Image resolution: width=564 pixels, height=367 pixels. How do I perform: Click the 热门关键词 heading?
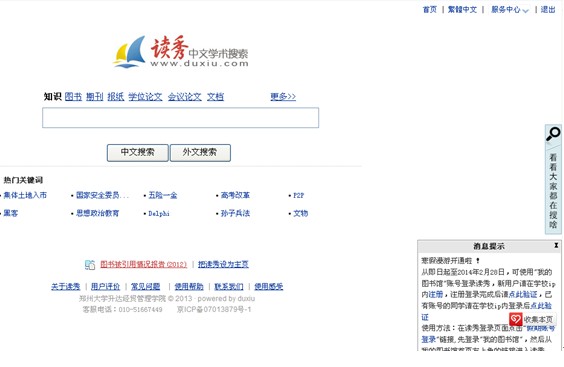[x=23, y=180]
